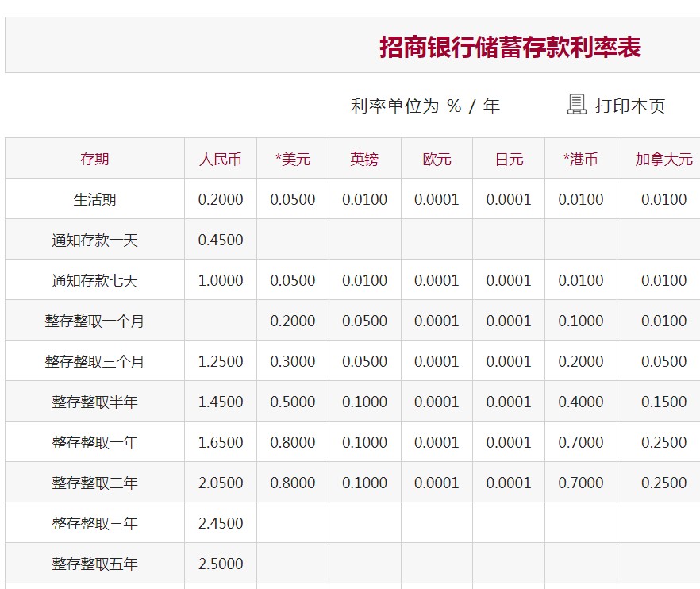Click the 整存整取半年 row label
The height and width of the screenshot is (589, 700).
click(94, 402)
